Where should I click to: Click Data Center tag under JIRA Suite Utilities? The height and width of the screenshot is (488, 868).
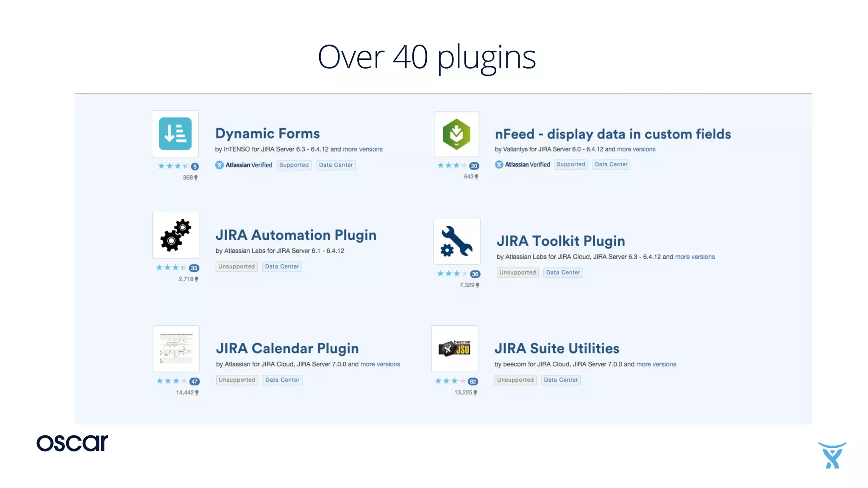561,380
